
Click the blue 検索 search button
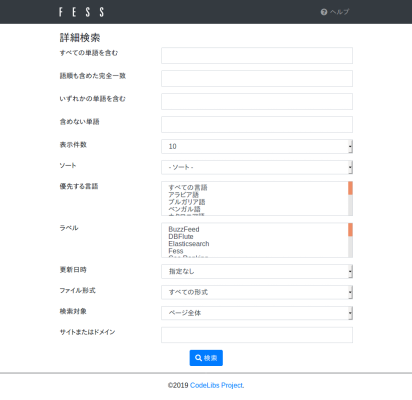[206, 358]
